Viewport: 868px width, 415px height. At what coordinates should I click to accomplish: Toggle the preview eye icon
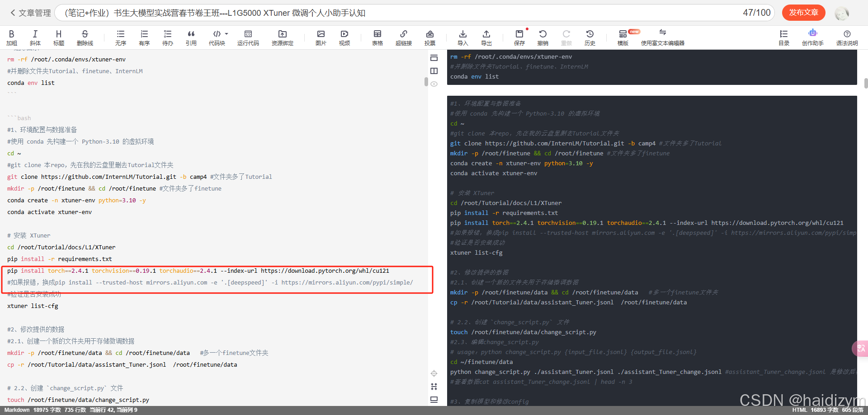click(x=434, y=84)
